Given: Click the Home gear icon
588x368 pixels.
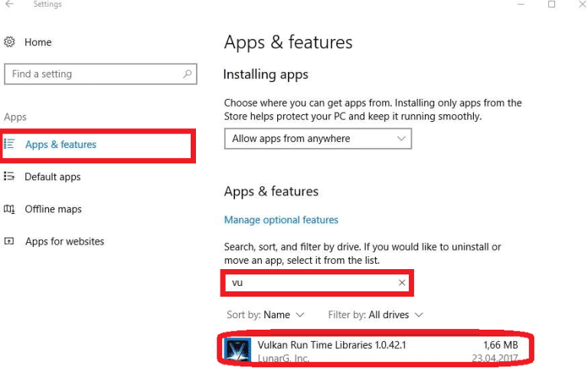Looking at the screenshot, I should (10, 42).
